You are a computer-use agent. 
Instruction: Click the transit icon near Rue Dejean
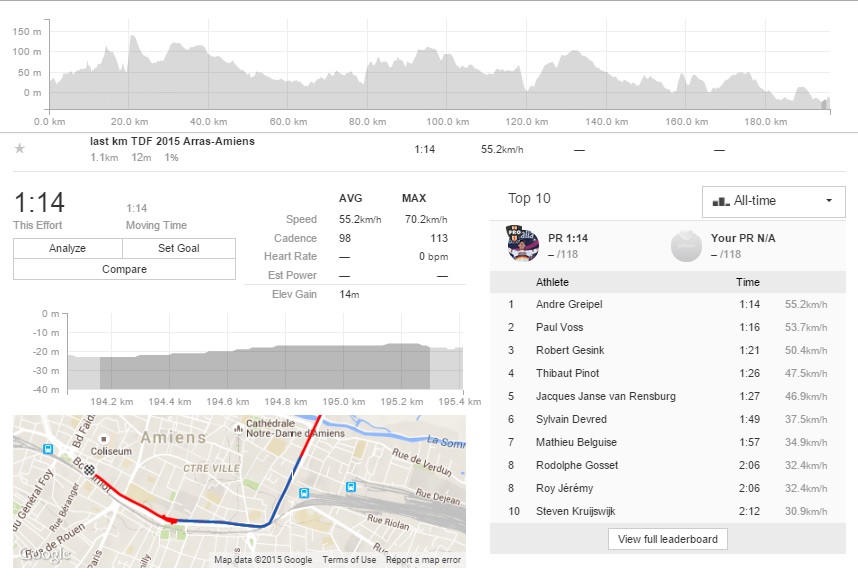tap(350, 487)
